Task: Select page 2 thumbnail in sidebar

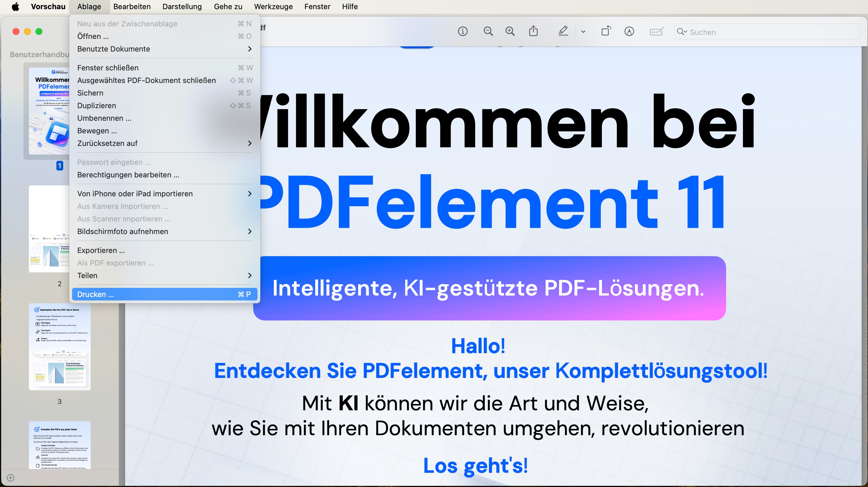Action: click(x=49, y=229)
